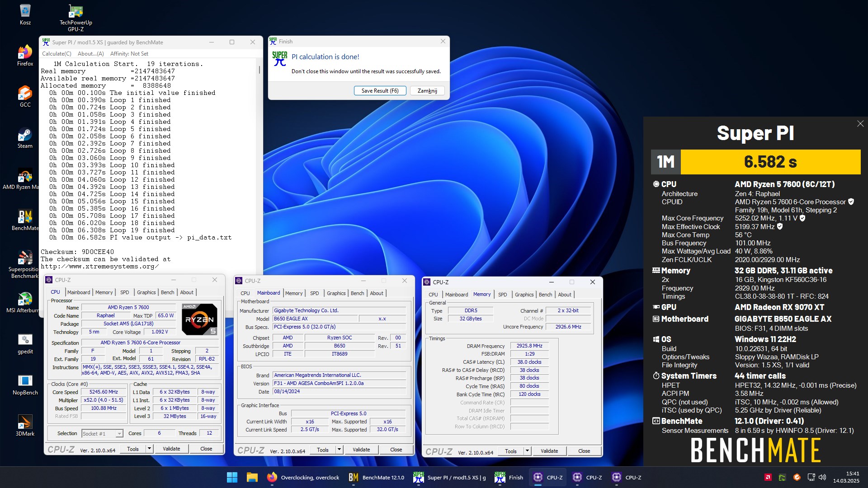
Task: Open Bench tab in left CPU-Z window
Action: [x=167, y=292]
